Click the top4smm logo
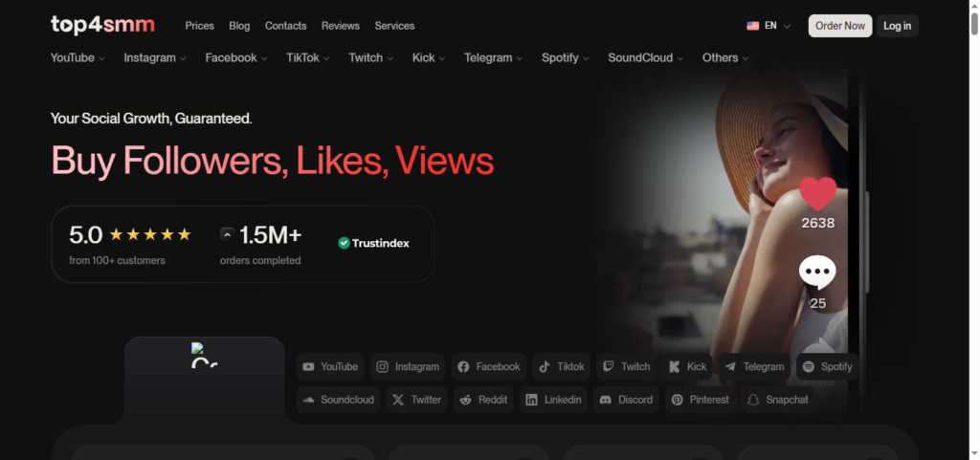This screenshot has width=980, height=460. 102,25
